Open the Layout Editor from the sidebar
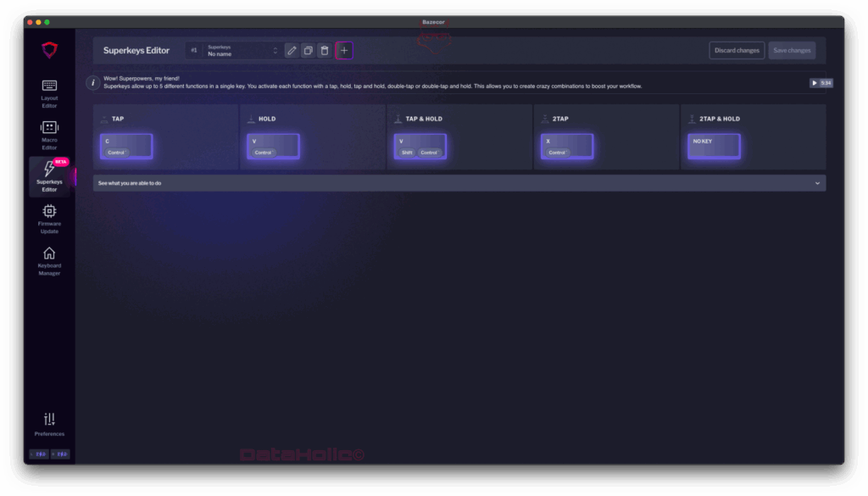The width and height of the screenshot is (868, 496). [x=49, y=93]
